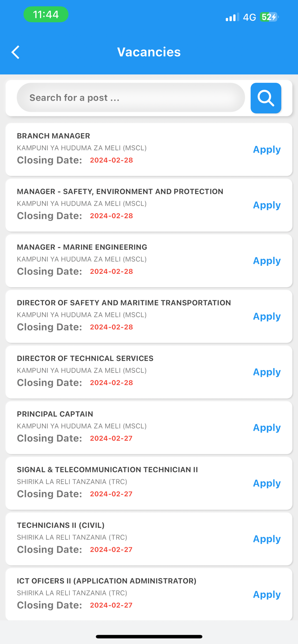Apply for ICT Officers II Application Administrator
This screenshot has width=298, height=644.
[267, 595]
